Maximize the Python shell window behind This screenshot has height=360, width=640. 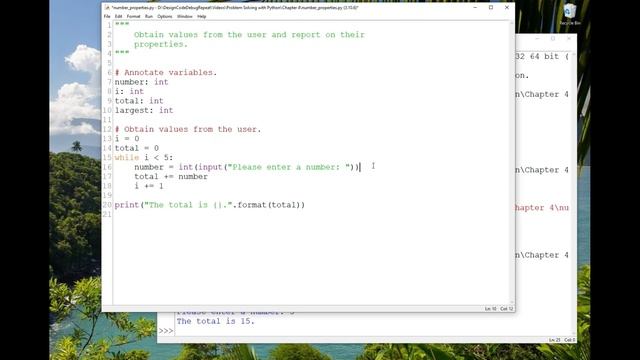(553, 38)
